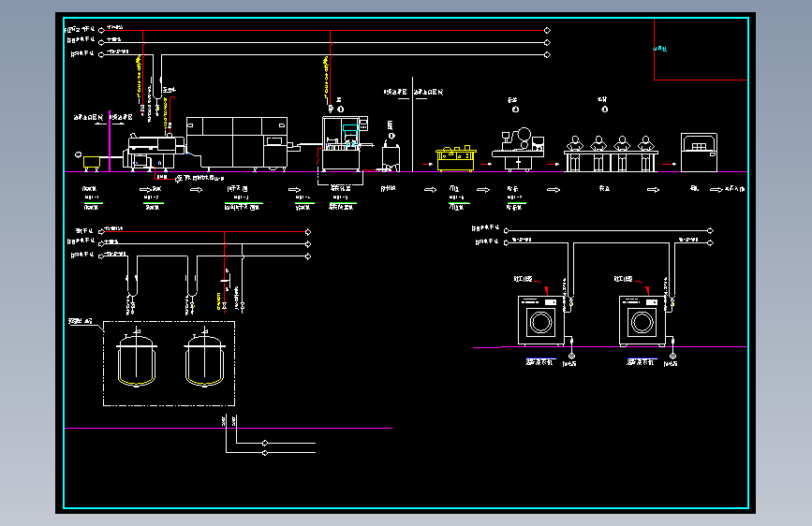Click the diamond endpoint of the top red pipeline

(x=547, y=31)
